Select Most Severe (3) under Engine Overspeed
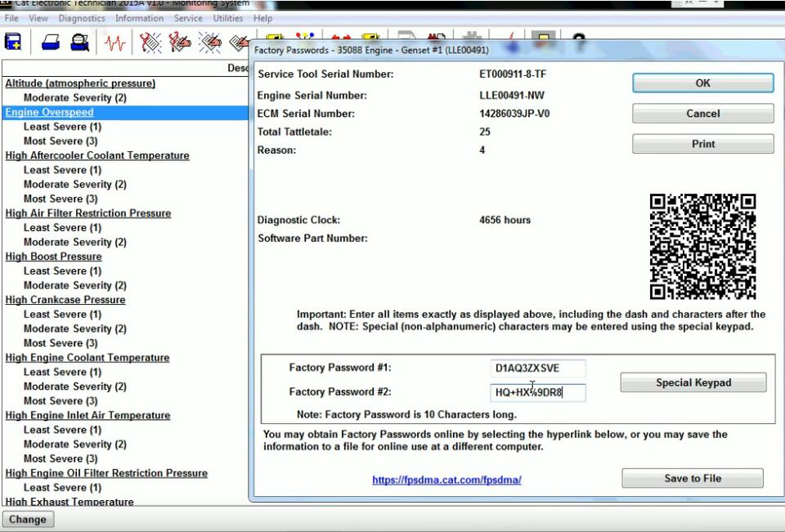The height and width of the screenshot is (532, 785). click(x=61, y=141)
